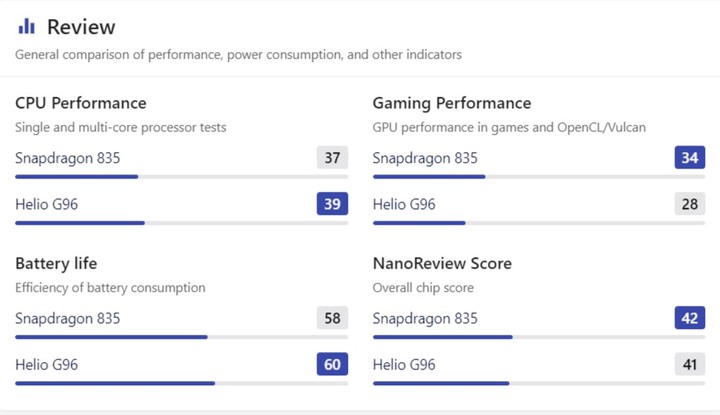The width and height of the screenshot is (720, 415).
Task: Click the gaming score badge 28
Action: point(690,204)
